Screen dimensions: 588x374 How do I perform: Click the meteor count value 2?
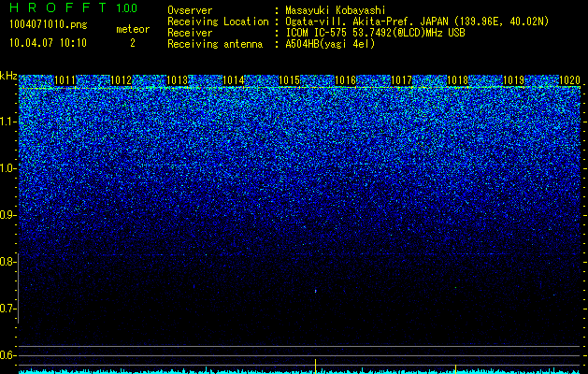133,43
